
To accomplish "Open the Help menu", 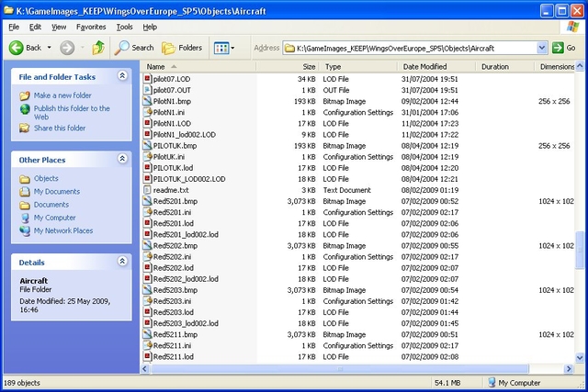I will 150,27.
